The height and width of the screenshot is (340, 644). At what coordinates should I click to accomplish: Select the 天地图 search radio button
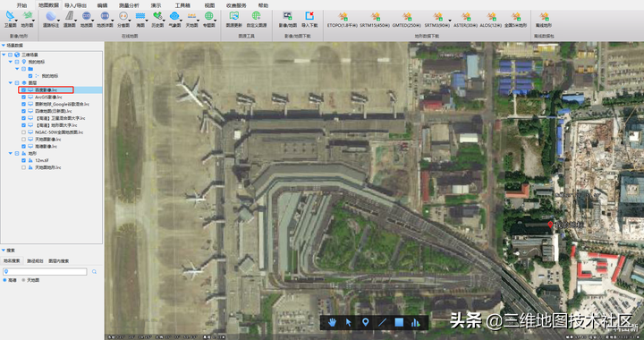coord(23,280)
